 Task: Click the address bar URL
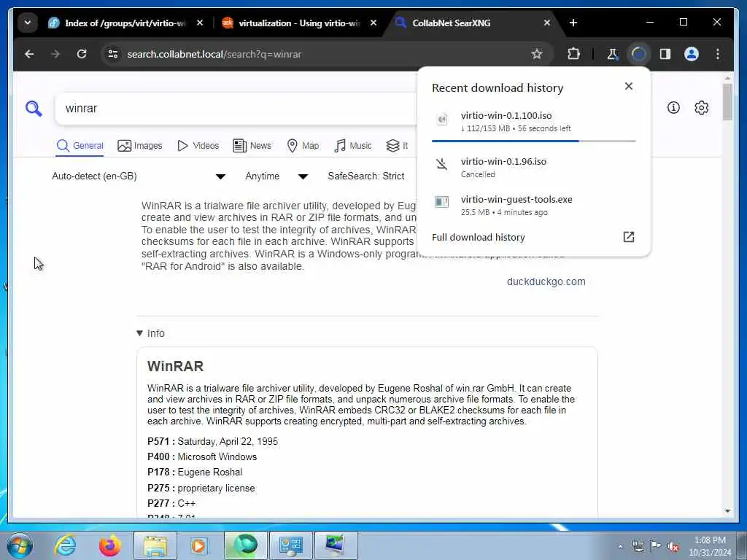click(x=214, y=54)
